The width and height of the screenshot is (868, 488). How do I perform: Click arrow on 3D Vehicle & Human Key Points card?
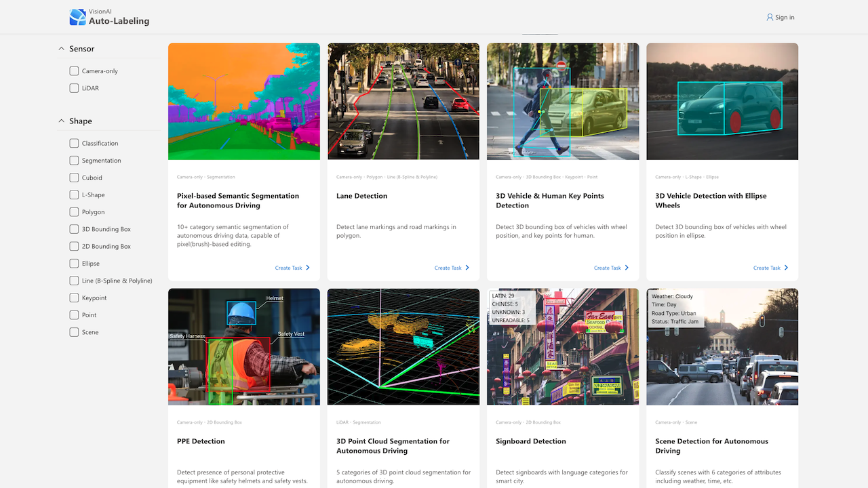tap(627, 268)
